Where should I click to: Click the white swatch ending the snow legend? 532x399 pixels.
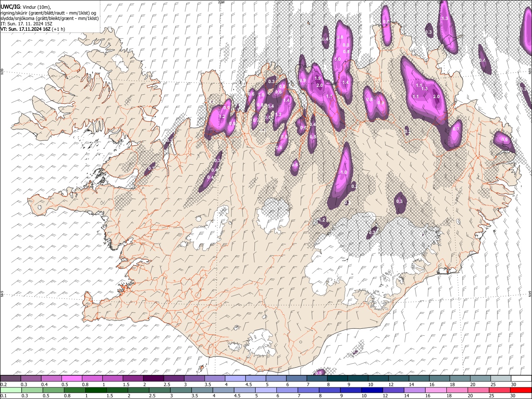[522, 378]
